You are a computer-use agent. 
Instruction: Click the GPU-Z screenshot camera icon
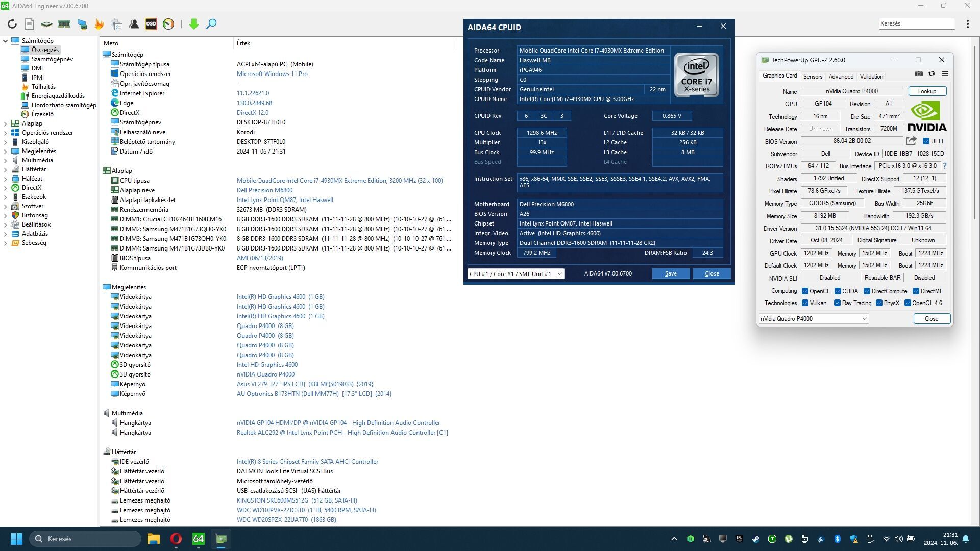point(919,74)
